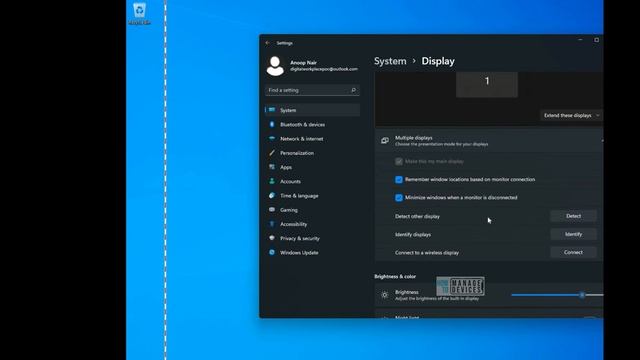Click the Personalization brush icon

coord(272,153)
